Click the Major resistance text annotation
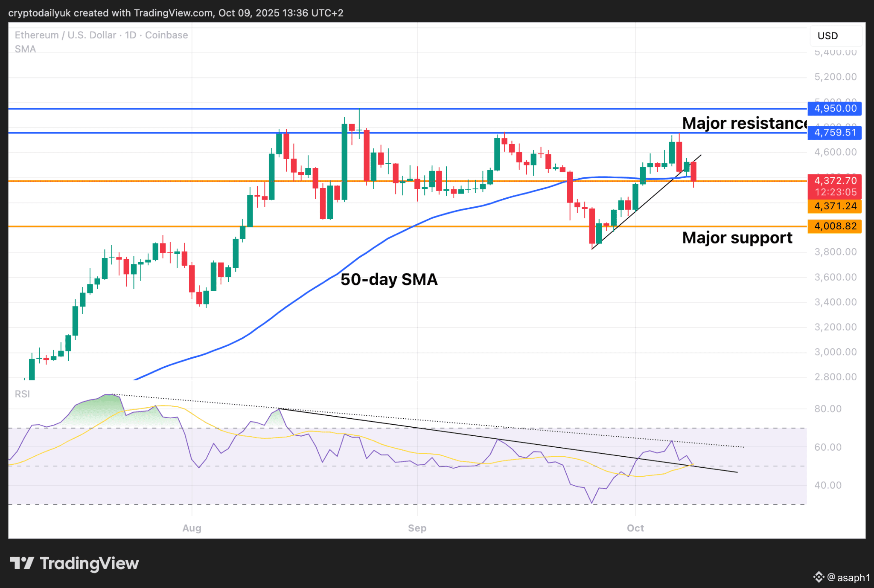 744,123
